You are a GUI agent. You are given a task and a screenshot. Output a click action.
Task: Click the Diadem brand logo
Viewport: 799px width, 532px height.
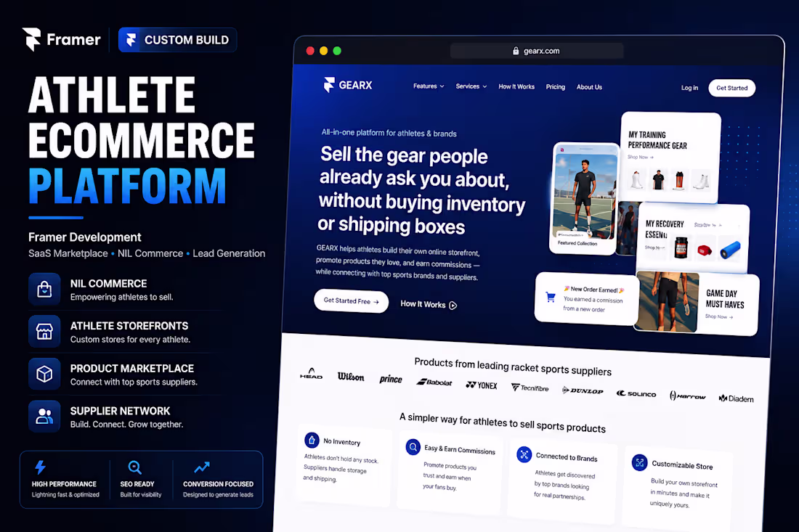point(736,398)
